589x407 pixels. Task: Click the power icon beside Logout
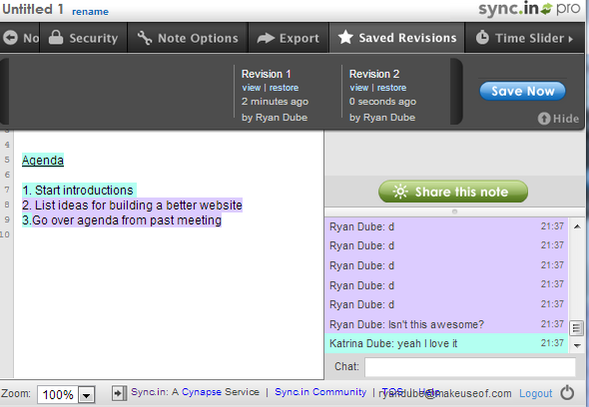click(x=567, y=393)
